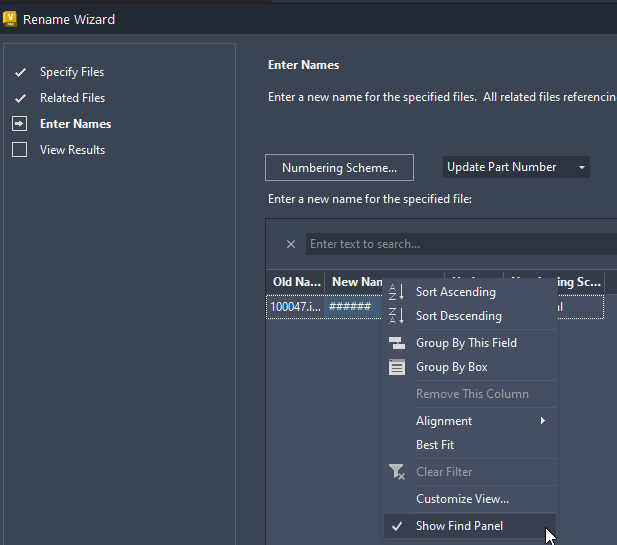Click the Vault Pro icon in title bar
The height and width of the screenshot is (545, 617).
pos(9,19)
